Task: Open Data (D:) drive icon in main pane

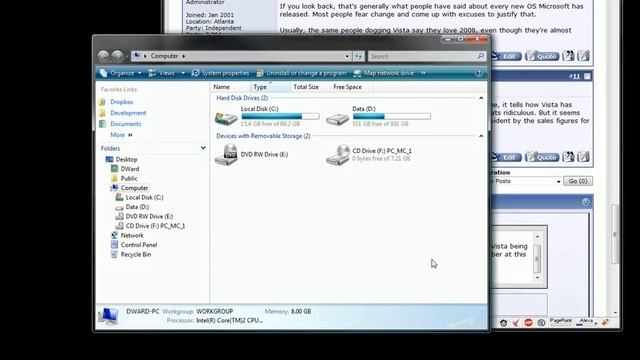Action: [x=338, y=119]
